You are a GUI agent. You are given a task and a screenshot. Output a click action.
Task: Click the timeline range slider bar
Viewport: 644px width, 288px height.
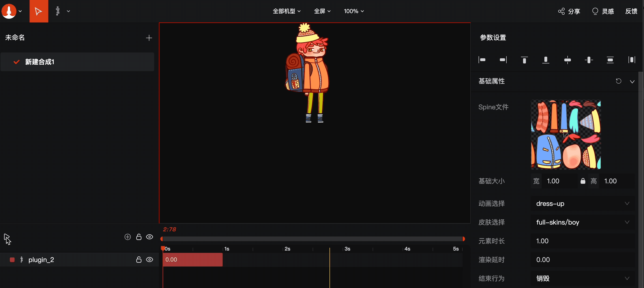[312, 239]
